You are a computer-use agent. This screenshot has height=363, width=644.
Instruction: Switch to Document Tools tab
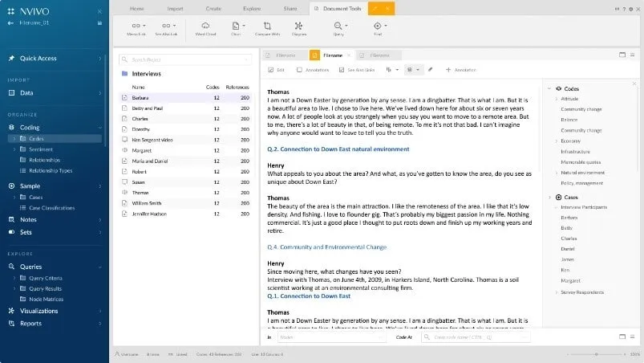338,9
